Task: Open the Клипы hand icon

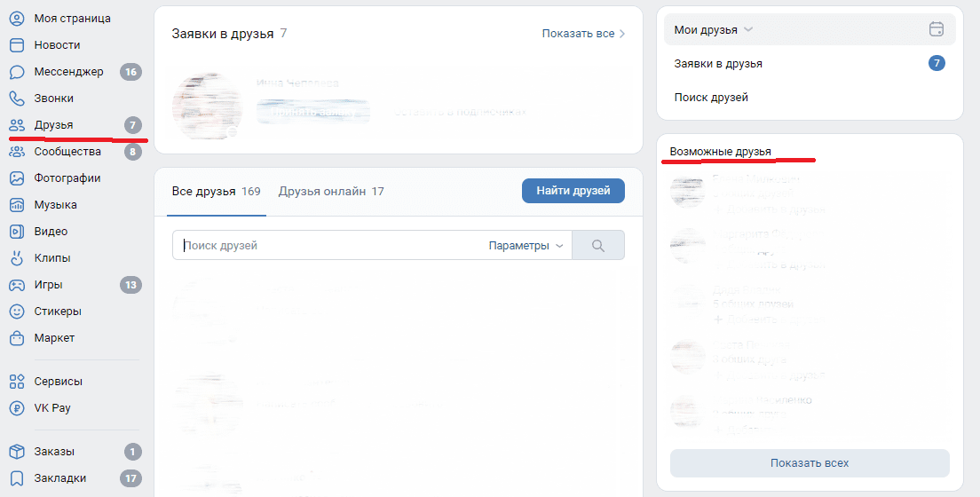Action: [17, 257]
